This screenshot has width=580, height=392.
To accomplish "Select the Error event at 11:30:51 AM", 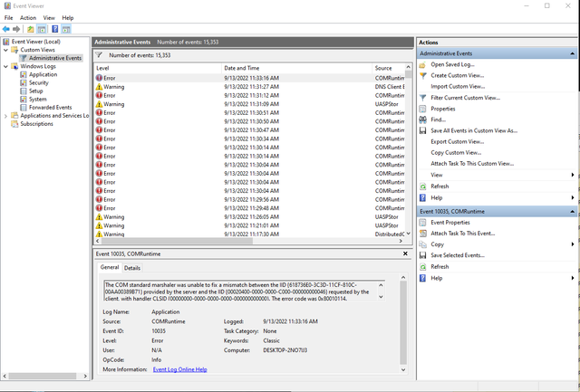I will [x=250, y=112].
